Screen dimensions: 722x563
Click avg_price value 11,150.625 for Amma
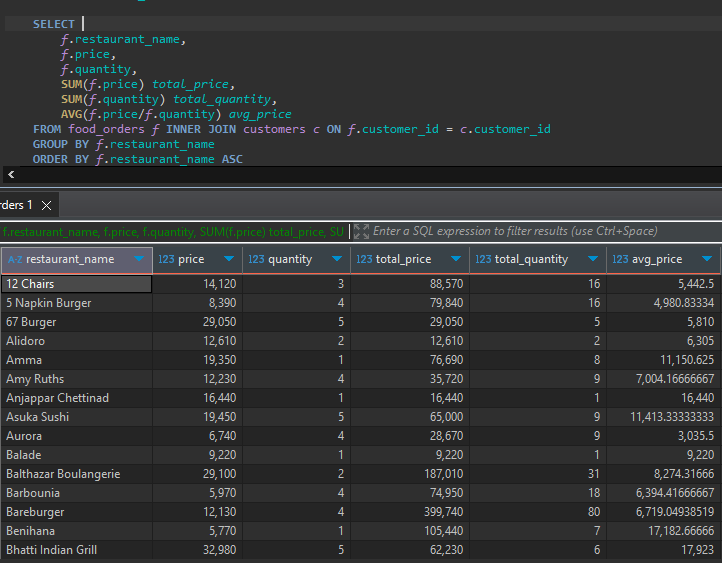pyautogui.click(x=687, y=360)
